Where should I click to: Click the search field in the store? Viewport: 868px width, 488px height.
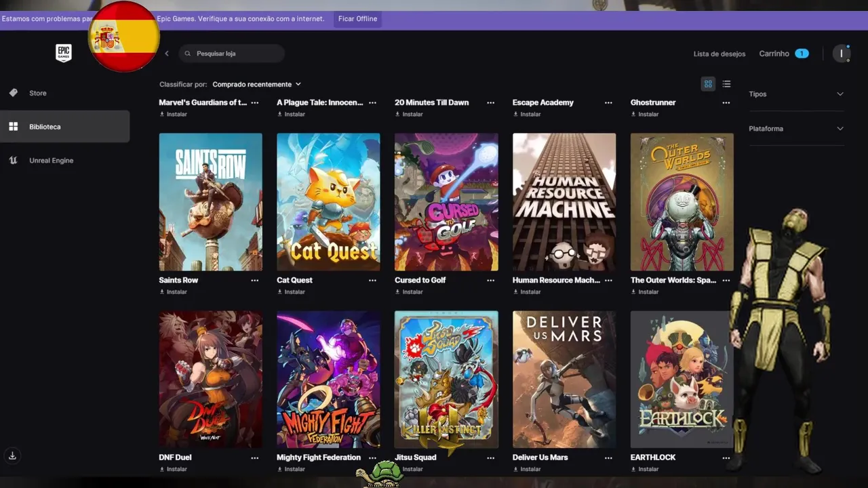pyautogui.click(x=232, y=54)
